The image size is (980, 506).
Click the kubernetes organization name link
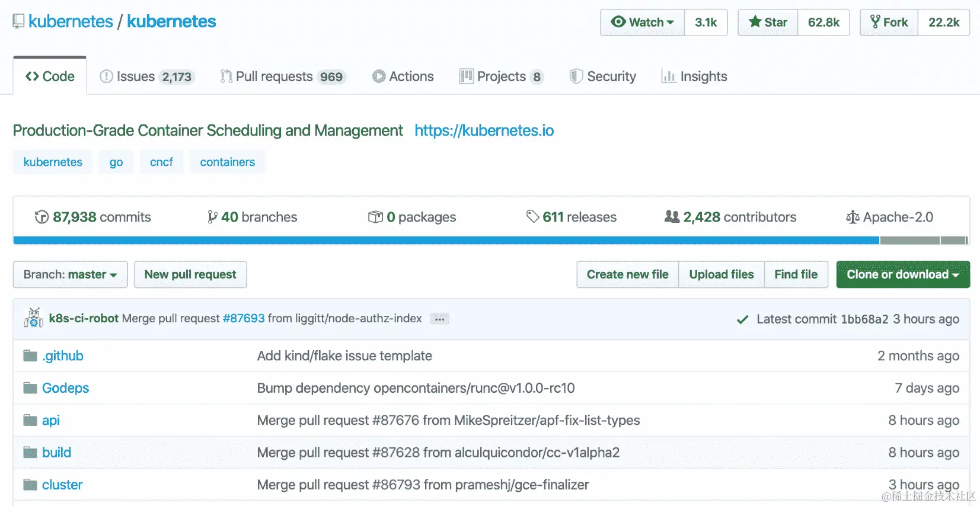[71, 21]
